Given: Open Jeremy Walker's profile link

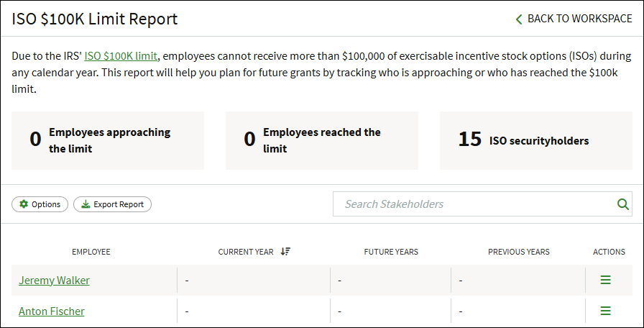Looking at the screenshot, I should (x=54, y=281).
